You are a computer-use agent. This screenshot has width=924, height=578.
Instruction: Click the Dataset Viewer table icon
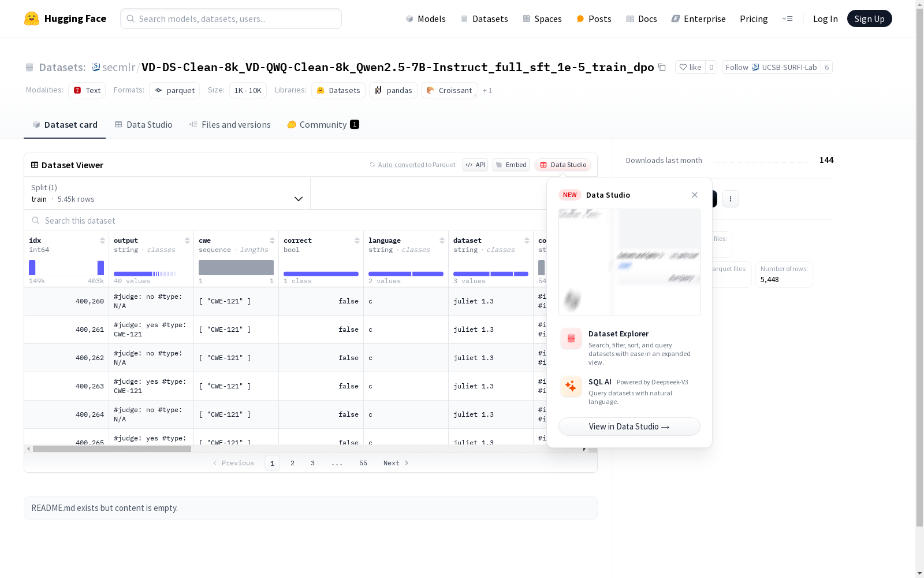[35, 165]
